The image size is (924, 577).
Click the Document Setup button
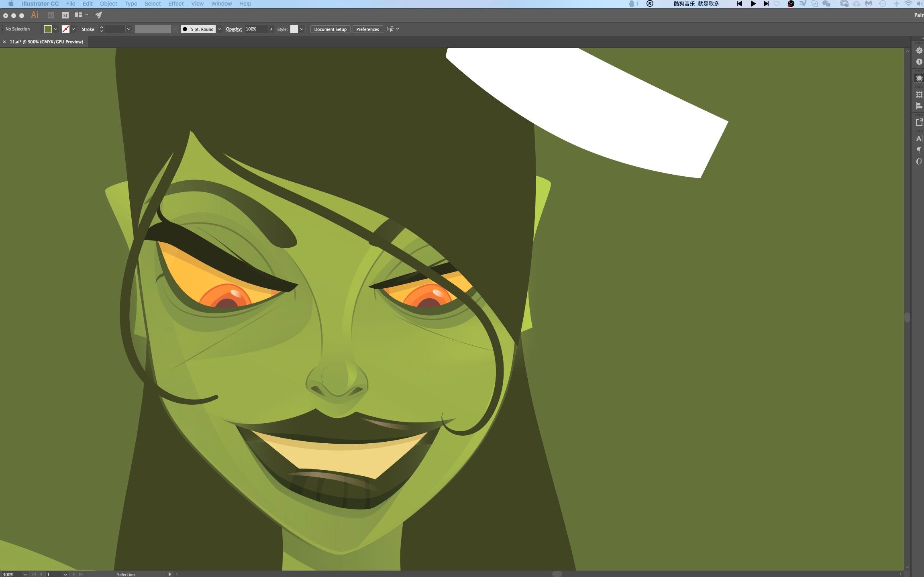(330, 29)
